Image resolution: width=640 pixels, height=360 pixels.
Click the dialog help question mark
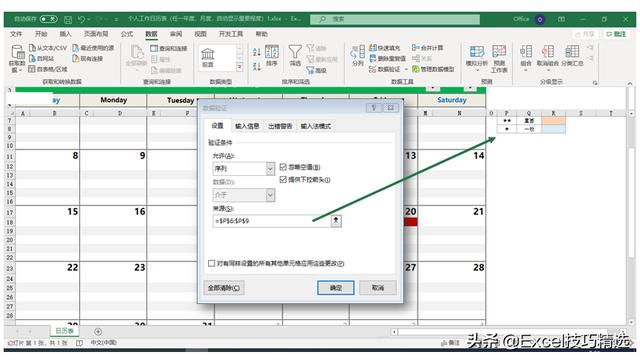373,108
